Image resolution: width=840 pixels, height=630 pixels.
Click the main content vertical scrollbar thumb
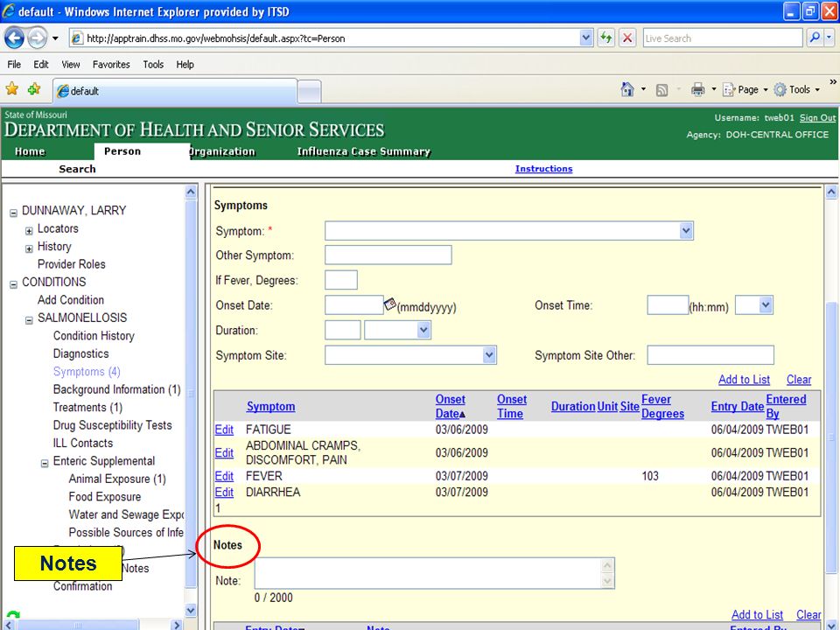[831, 437]
